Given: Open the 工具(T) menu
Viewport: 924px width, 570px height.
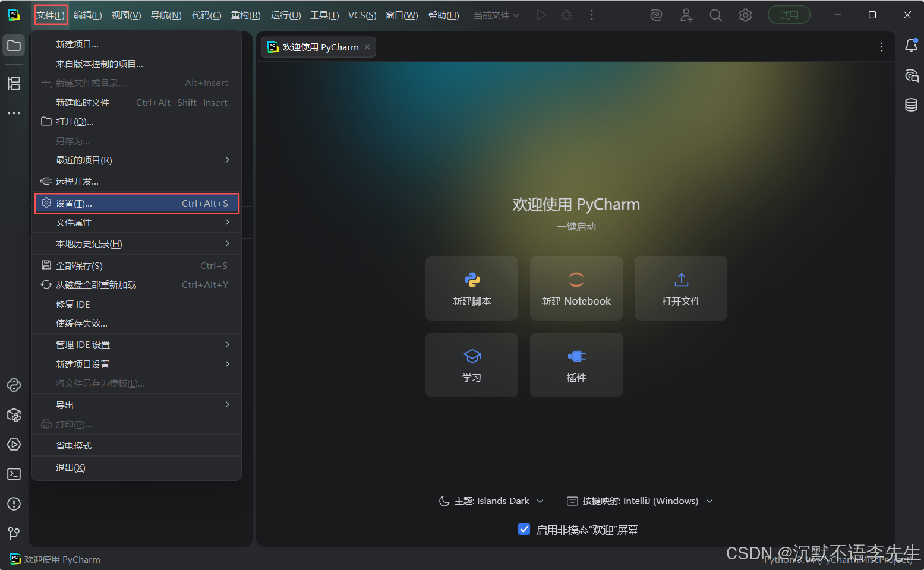Looking at the screenshot, I should tap(324, 15).
